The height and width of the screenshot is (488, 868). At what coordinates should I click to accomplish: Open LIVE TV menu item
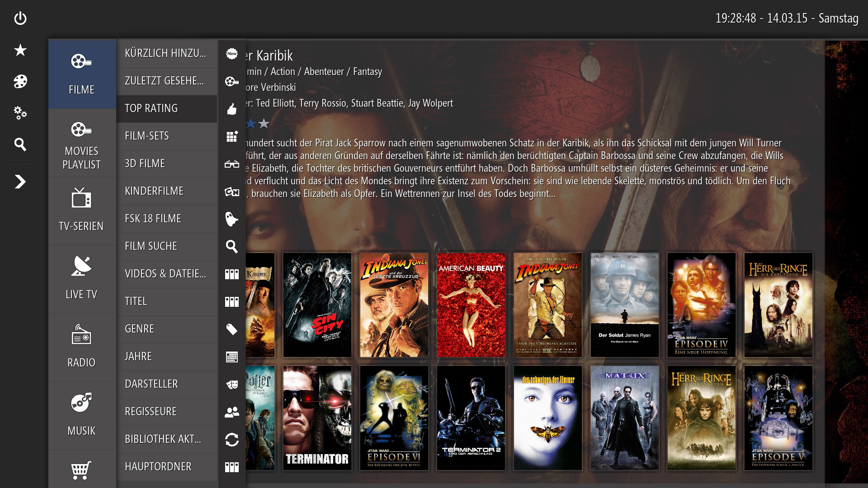[x=82, y=279]
